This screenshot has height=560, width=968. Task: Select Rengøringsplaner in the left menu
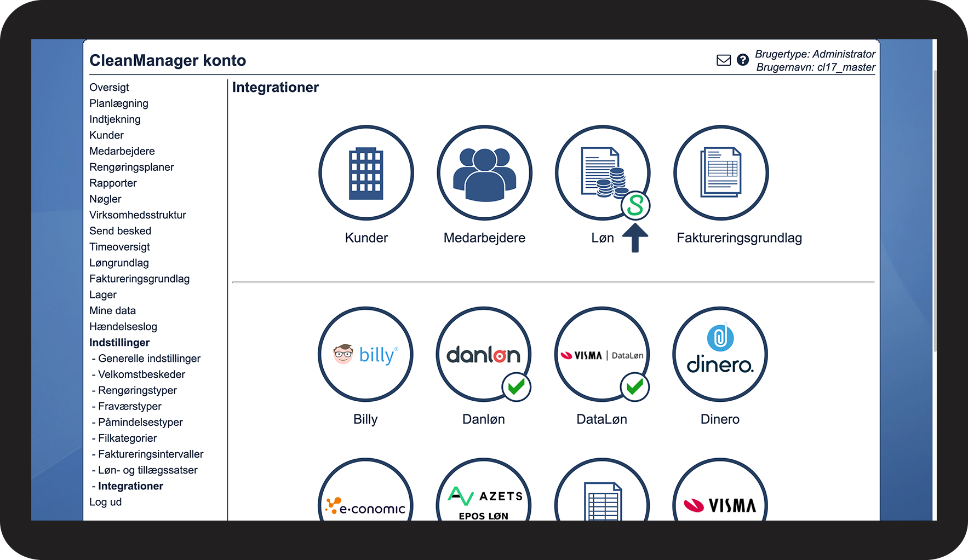pyautogui.click(x=131, y=167)
